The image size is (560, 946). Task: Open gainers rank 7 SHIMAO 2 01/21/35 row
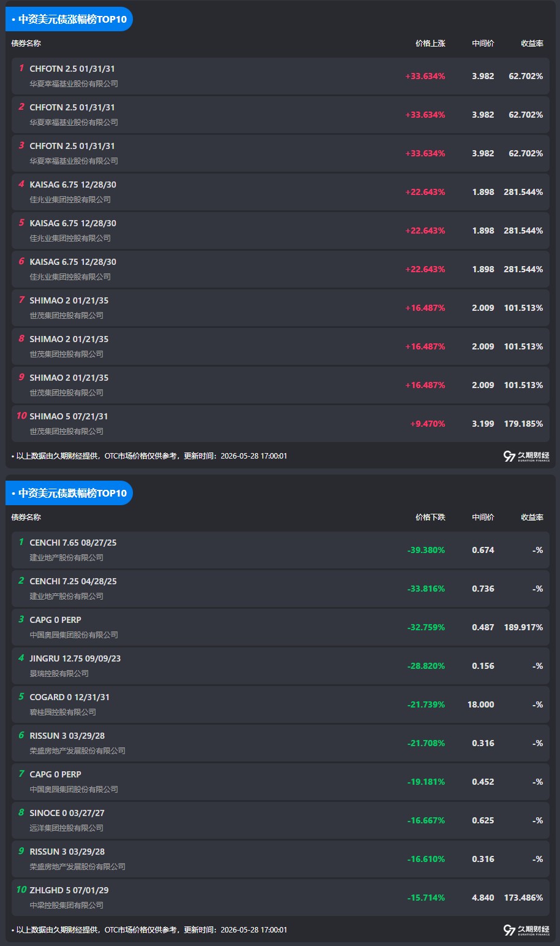pyautogui.click(x=281, y=308)
